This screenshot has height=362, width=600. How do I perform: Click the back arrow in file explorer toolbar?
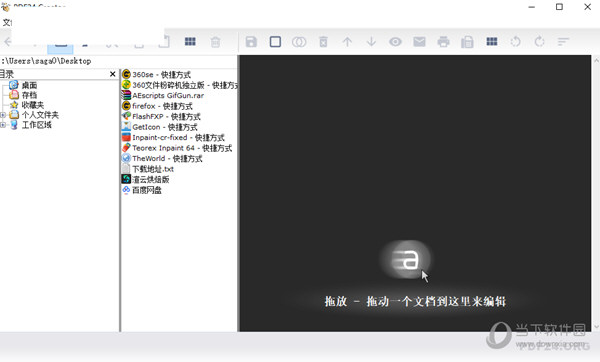coord(7,42)
